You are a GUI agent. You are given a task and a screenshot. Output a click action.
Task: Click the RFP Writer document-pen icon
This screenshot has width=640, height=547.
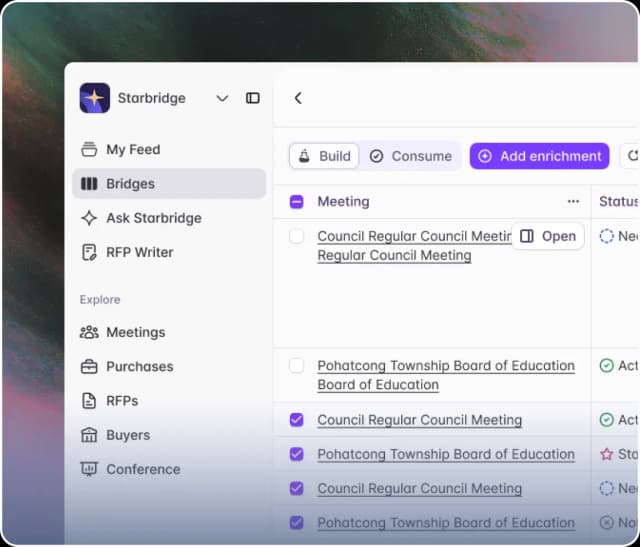[x=89, y=252]
